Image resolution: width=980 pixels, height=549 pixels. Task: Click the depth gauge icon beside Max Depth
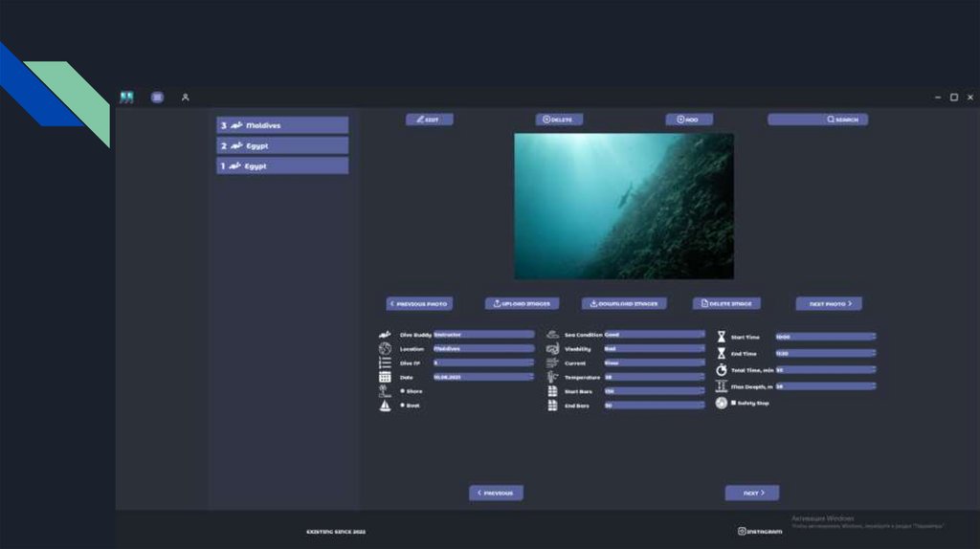(722, 386)
